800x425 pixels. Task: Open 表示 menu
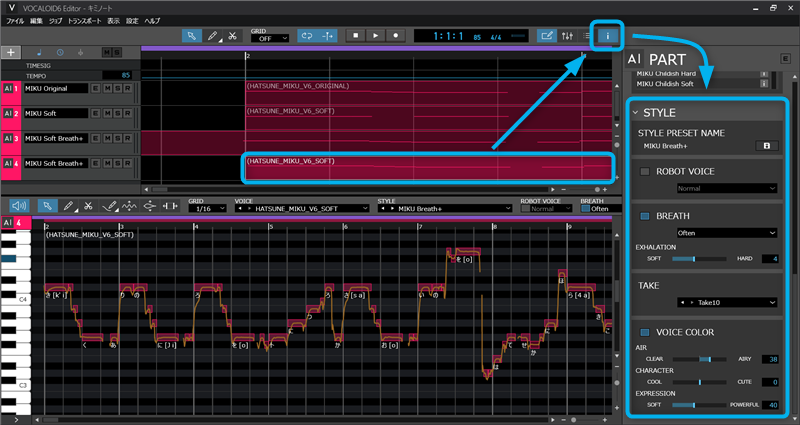tap(113, 21)
